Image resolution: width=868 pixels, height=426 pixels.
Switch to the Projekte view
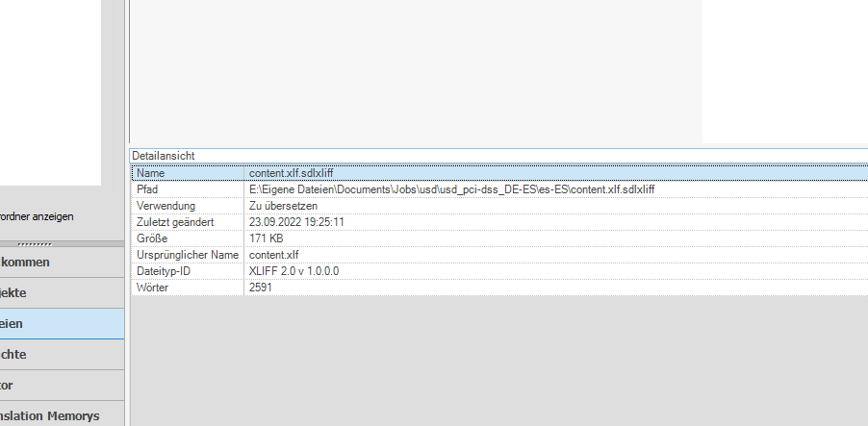[x=62, y=293]
